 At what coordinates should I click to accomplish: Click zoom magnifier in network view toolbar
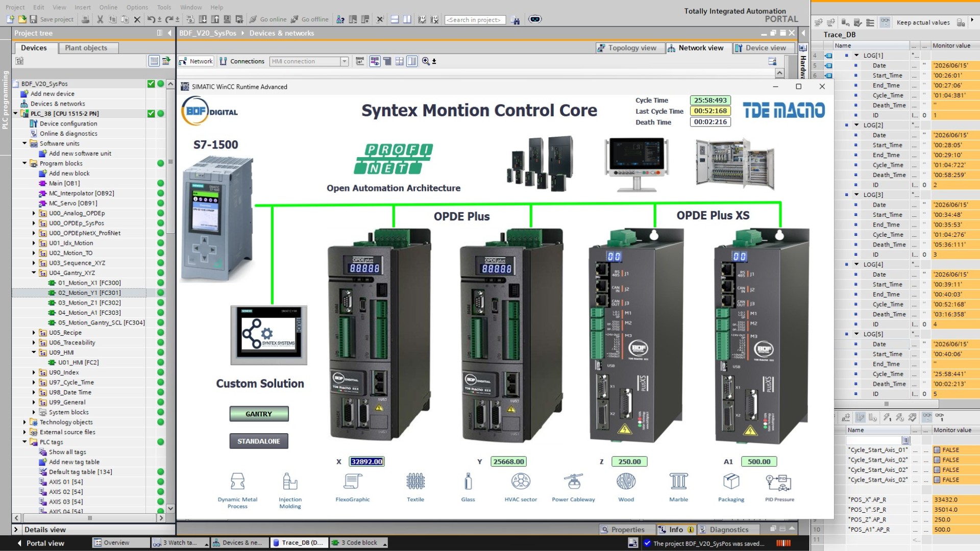(426, 61)
